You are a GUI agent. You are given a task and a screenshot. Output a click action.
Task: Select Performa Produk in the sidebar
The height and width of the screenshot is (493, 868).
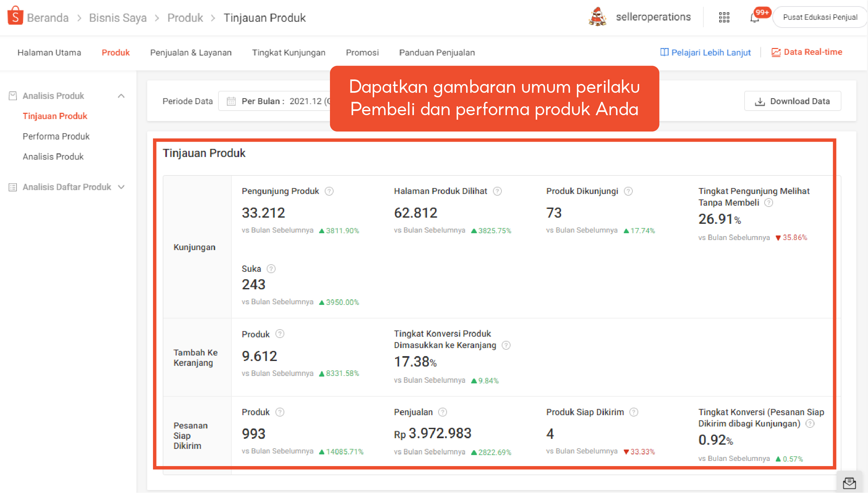pos(56,136)
